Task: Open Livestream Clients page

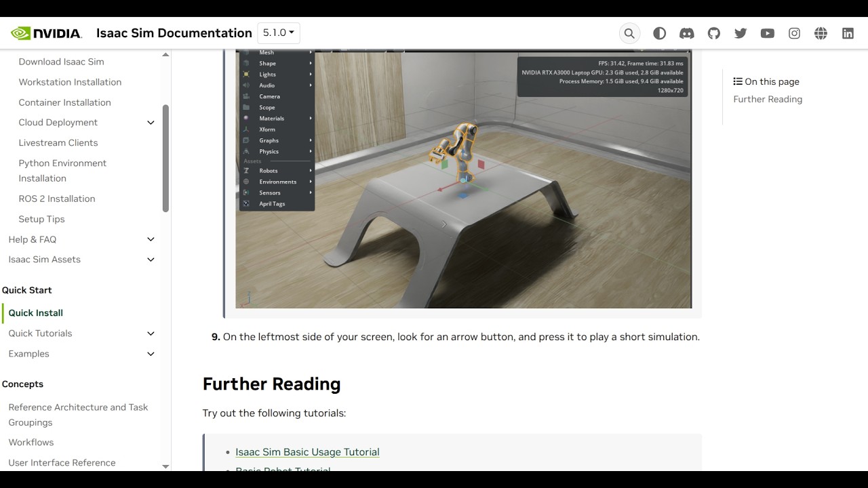Action: click(58, 143)
